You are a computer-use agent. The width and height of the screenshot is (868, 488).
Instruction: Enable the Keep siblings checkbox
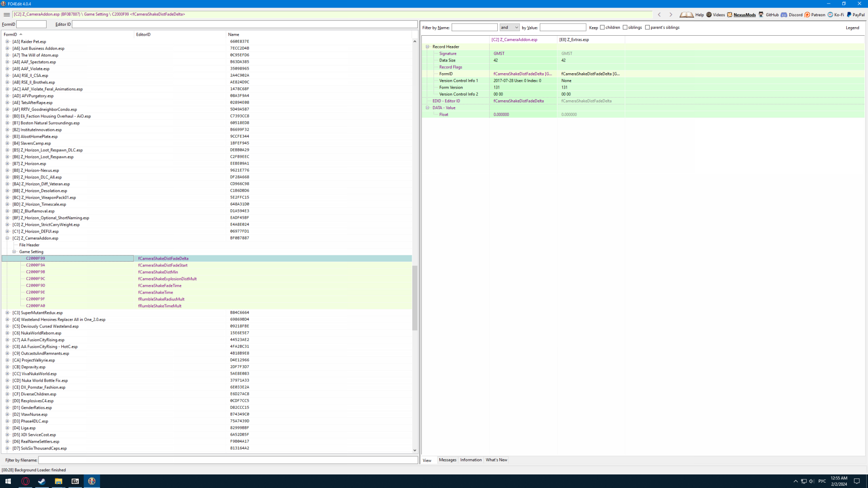pos(625,28)
